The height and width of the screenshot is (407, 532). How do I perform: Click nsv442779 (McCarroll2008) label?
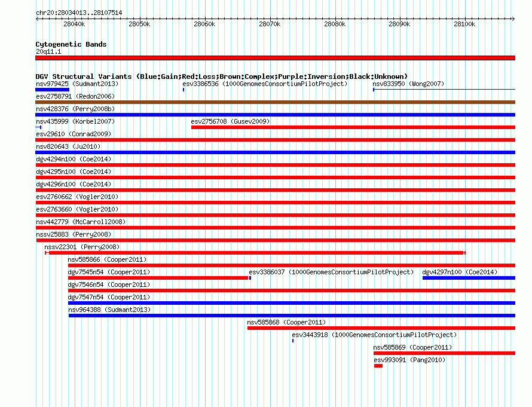[x=81, y=222]
